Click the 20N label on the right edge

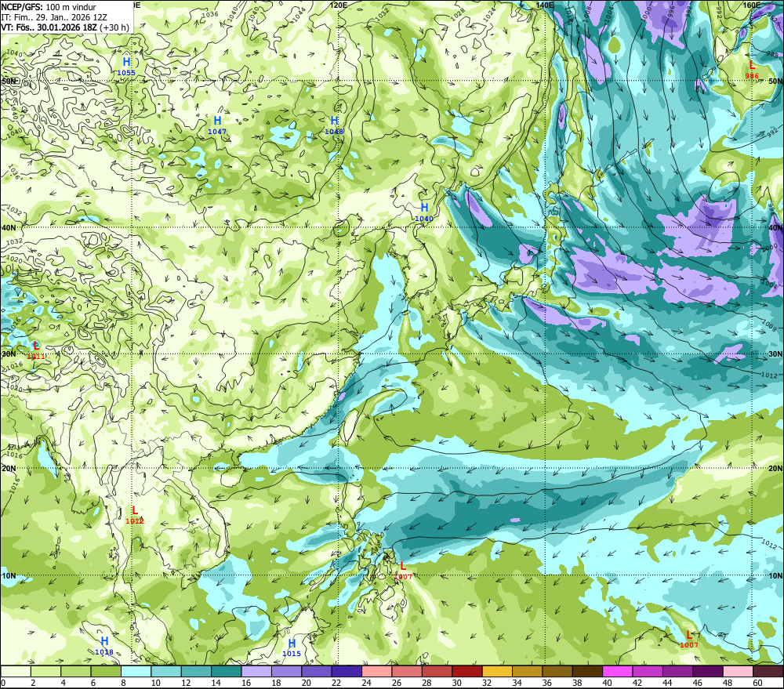coord(775,469)
